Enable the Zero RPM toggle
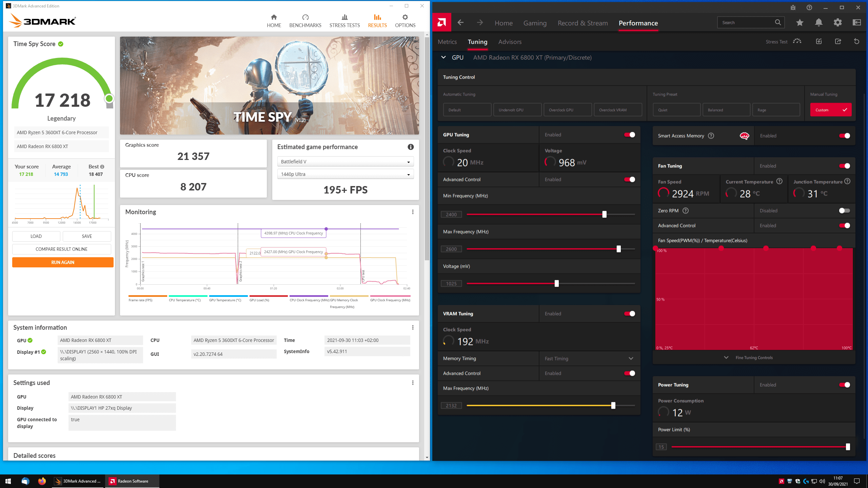 [x=844, y=211]
